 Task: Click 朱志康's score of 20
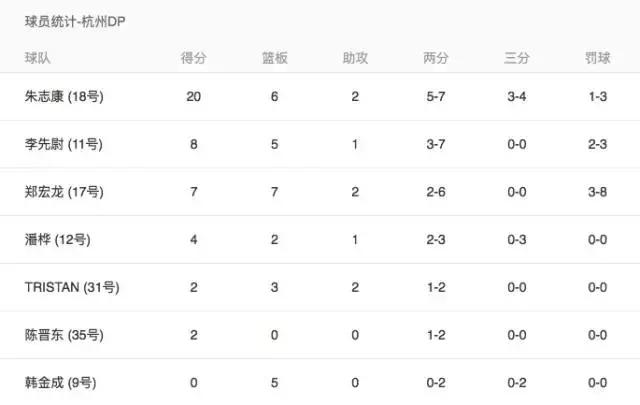click(194, 98)
